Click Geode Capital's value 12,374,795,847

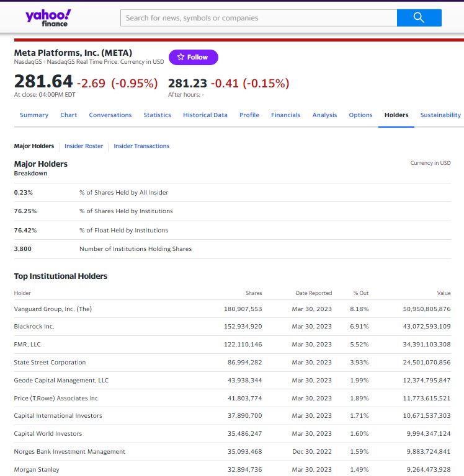coord(427,380)
